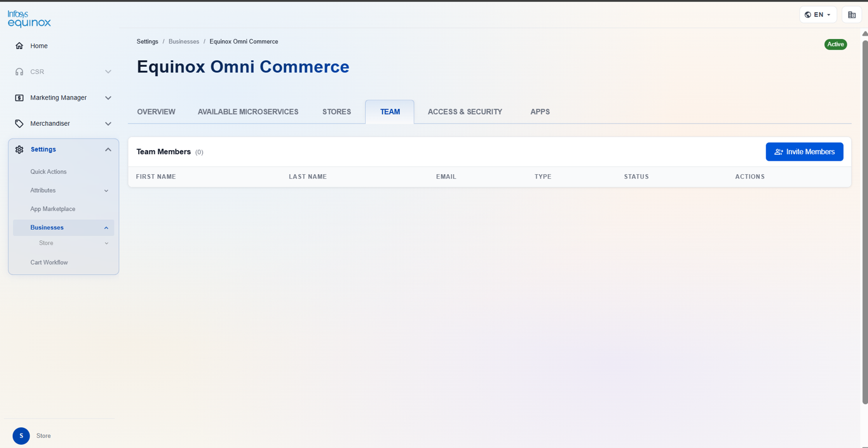Expand the Store submenu chevron
This screenshot has width=868, height=448.
(106, 243)
